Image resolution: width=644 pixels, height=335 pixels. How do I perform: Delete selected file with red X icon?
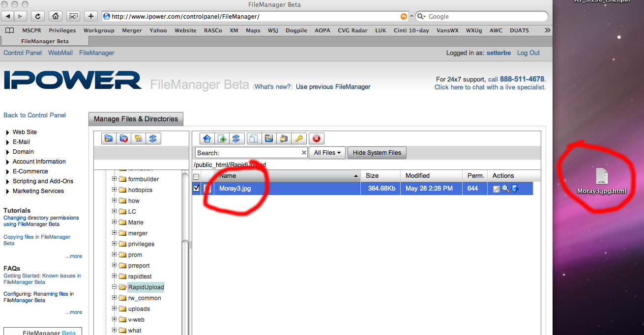click(317, 139)
